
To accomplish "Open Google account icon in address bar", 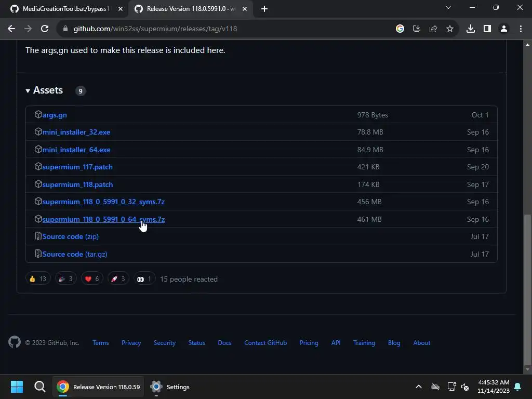I will click(400, 29).
